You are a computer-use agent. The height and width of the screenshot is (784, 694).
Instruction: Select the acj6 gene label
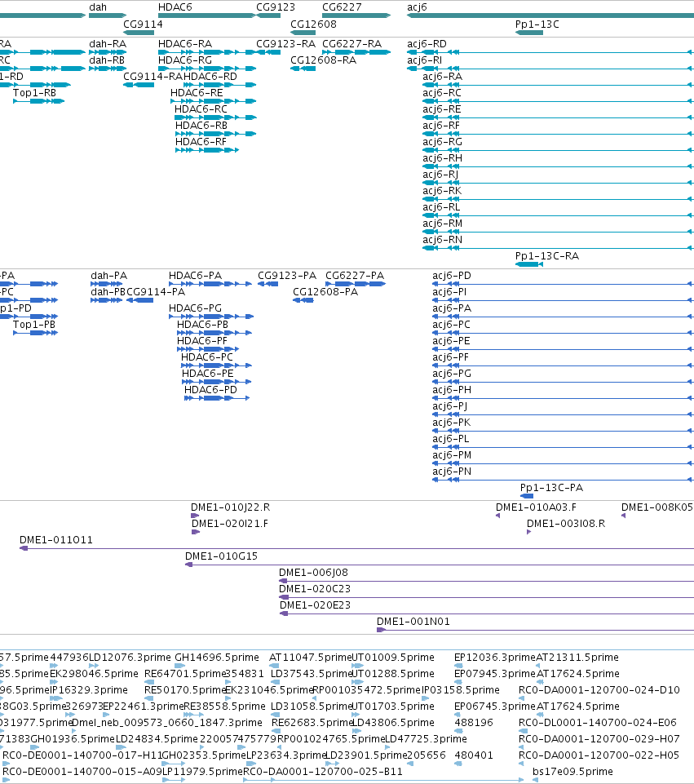(x=418, y=7)
